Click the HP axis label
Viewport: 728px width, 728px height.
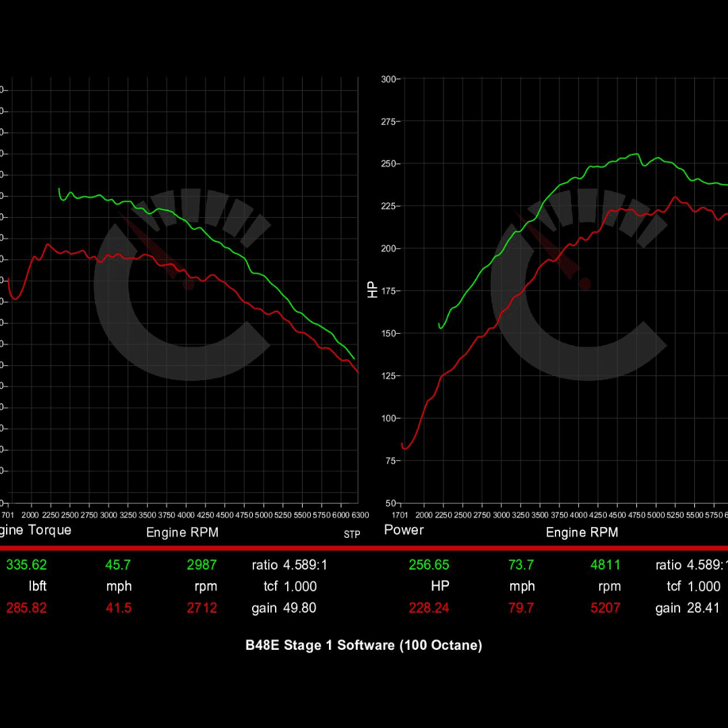point(373,290)
